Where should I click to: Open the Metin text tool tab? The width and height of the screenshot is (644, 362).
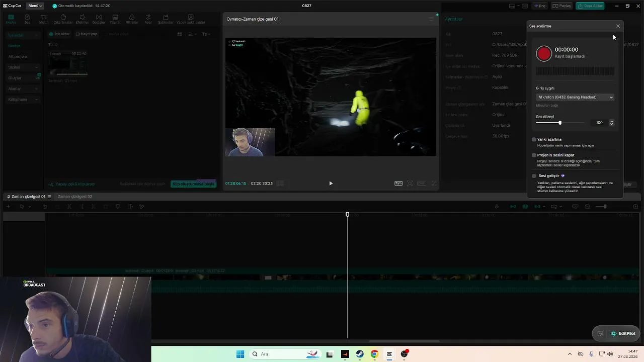(x=44, y=19)
